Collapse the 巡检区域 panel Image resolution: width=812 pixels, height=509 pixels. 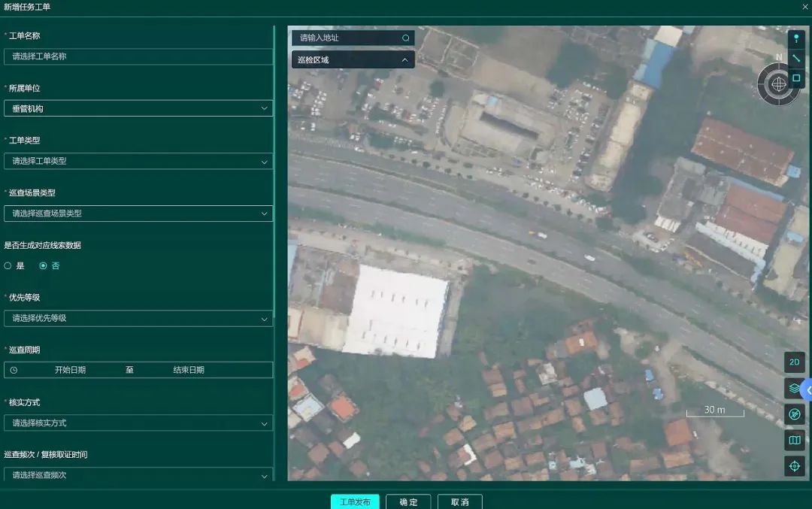(404, 60)
